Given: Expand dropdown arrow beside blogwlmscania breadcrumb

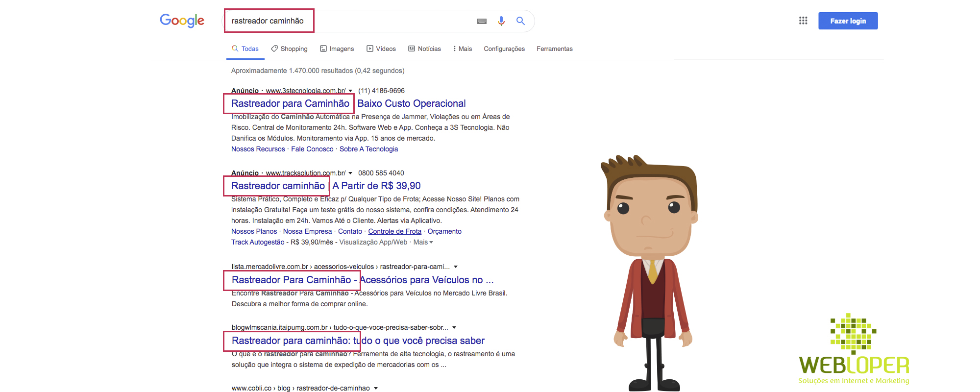Looking at the screenshot, I should tap(454, 328).
